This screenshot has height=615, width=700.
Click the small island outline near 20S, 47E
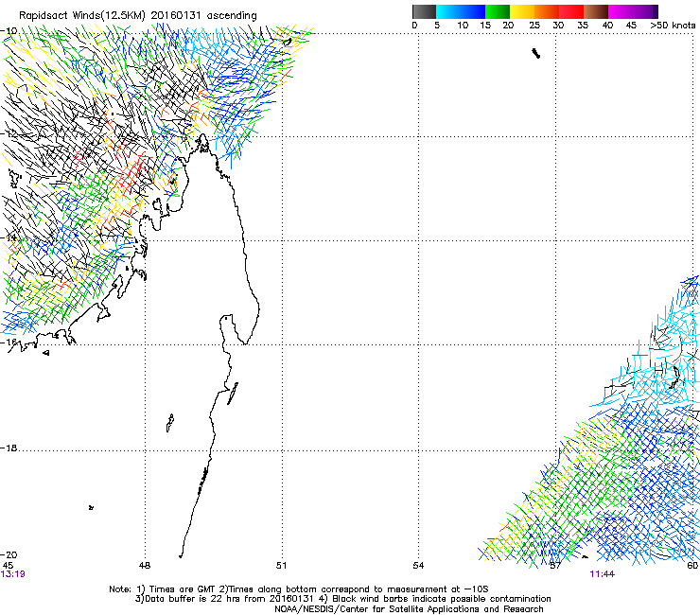(x=91, y=507)
